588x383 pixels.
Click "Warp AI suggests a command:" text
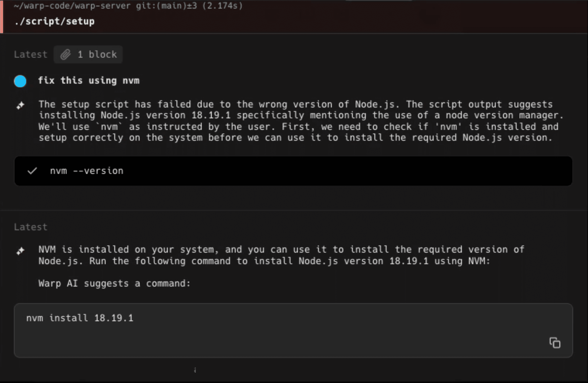click(114, 284)
